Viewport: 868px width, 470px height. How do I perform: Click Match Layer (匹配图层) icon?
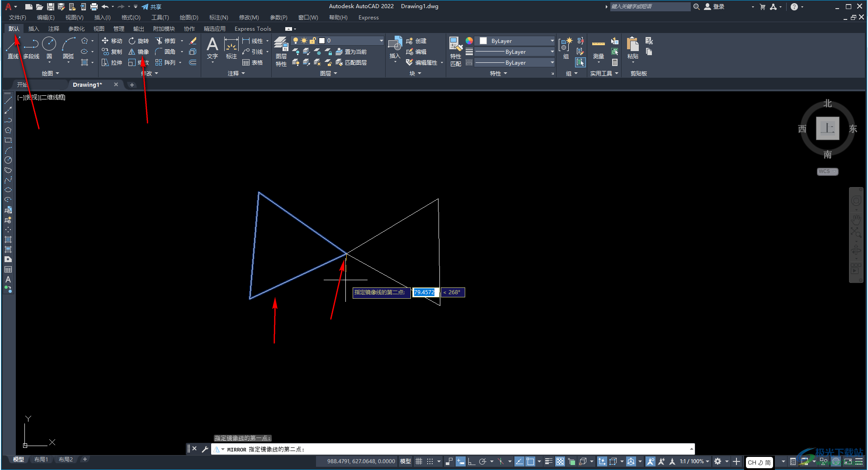coord(351,62)
